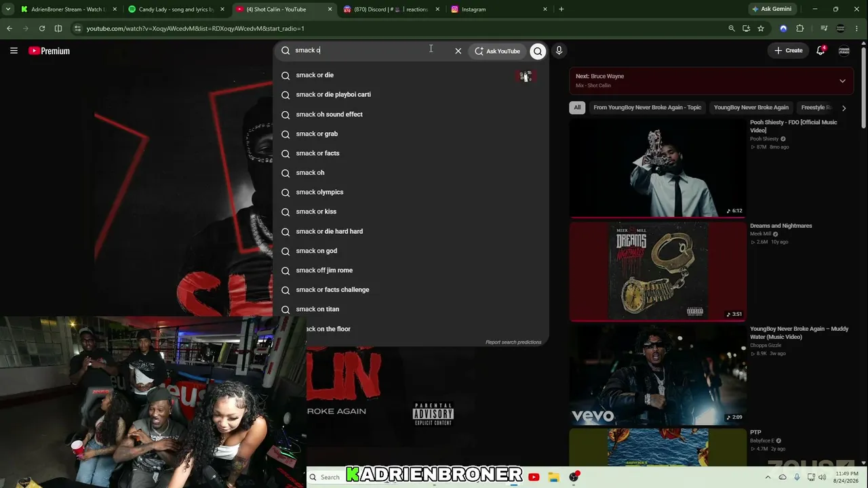
Task: Open the YouTube guide hamburger menu
Action: tap(14, 51)
